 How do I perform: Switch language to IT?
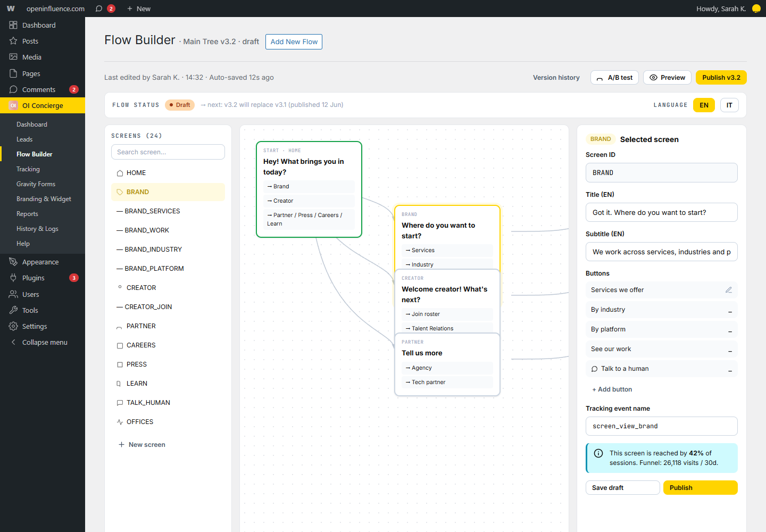[729, 105]
